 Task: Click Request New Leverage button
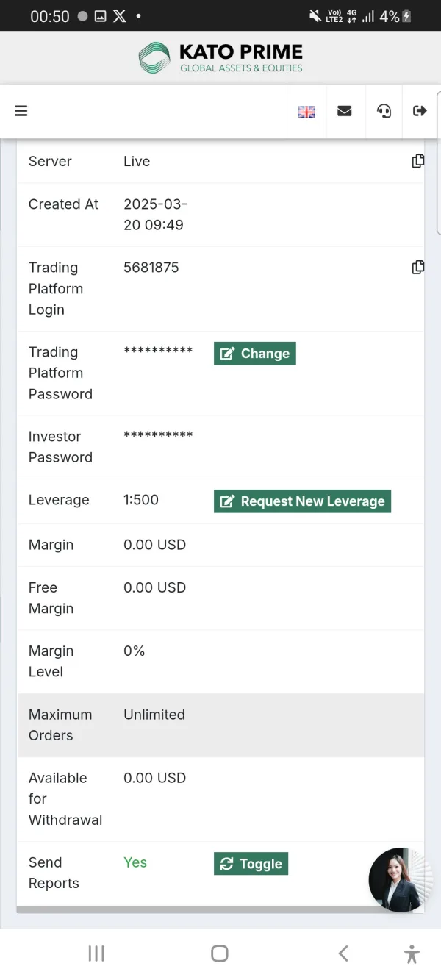[302, 501]
